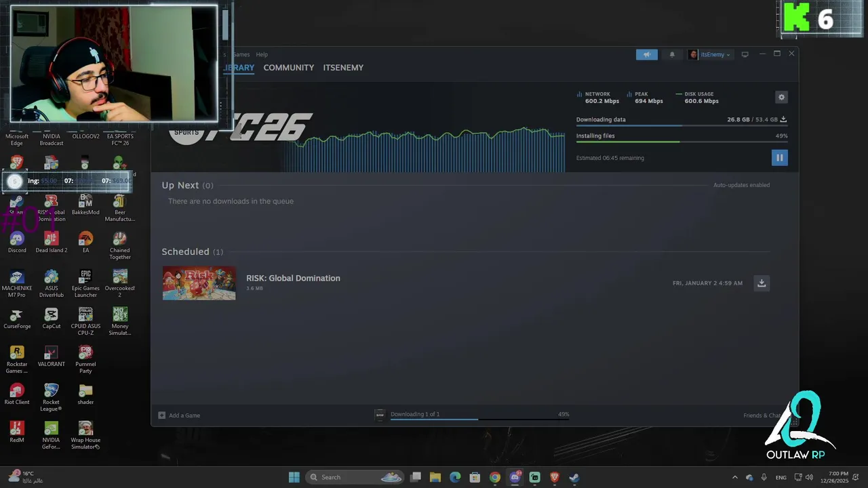
Task: Launch the EA app desktop shortcut
Action: tap(85, 243)
